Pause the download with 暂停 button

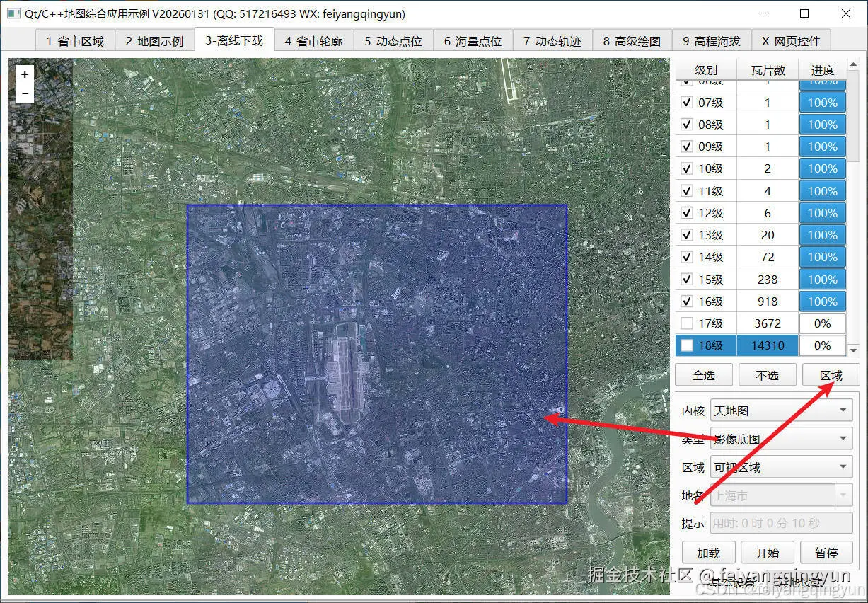click(826, 553)
